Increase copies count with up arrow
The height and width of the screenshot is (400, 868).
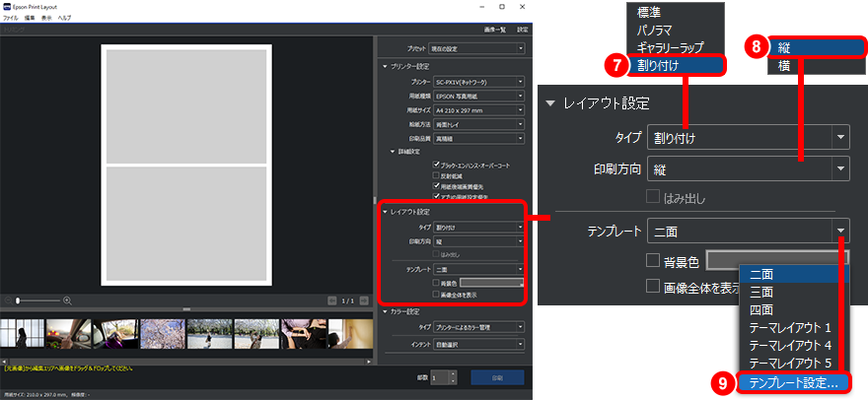coord(453,373)
